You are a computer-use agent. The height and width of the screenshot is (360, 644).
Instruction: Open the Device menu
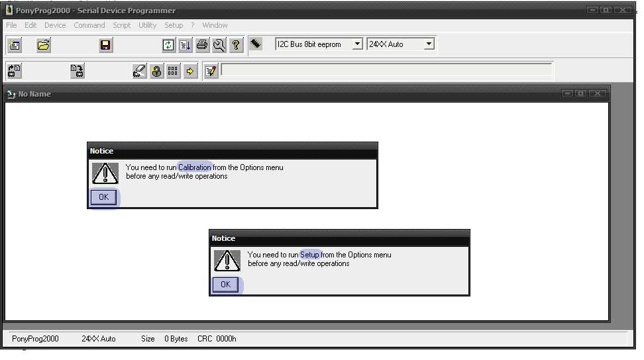[55, 25]
